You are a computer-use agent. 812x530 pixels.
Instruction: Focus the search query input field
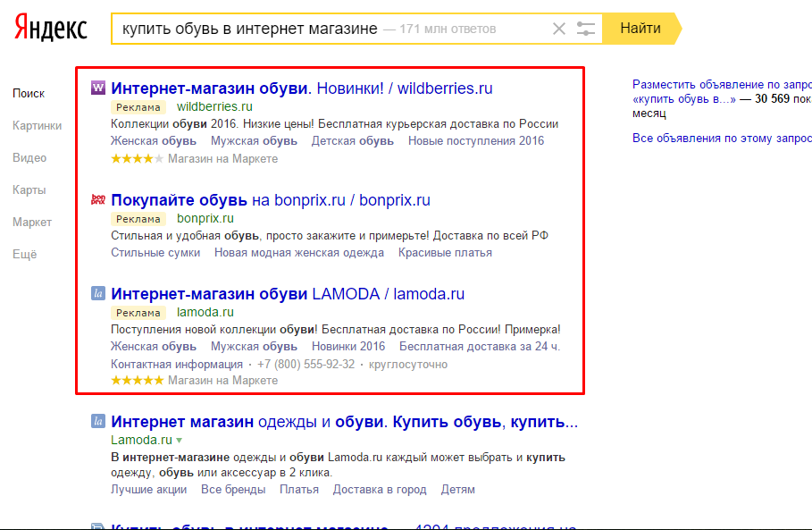pos(331,29)
